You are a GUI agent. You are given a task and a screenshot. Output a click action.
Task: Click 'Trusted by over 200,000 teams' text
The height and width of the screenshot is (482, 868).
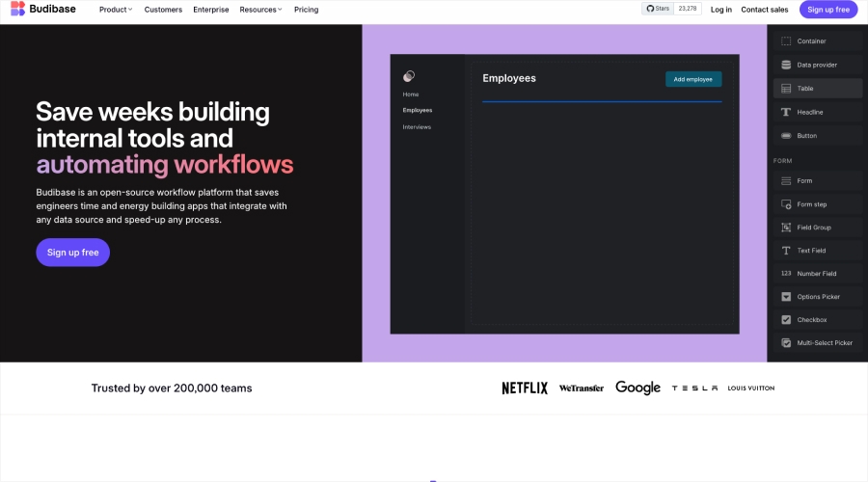click(172, 388)
